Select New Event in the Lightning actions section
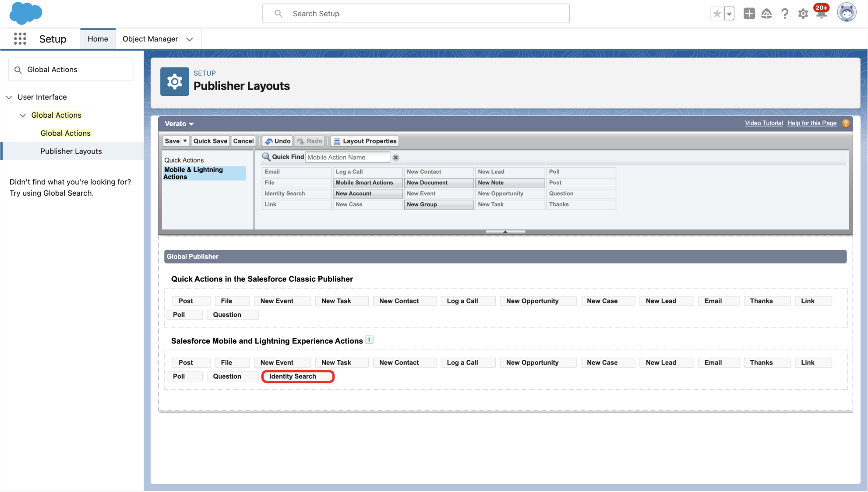This screenshot has height=492, width=868. coord(282,363)
